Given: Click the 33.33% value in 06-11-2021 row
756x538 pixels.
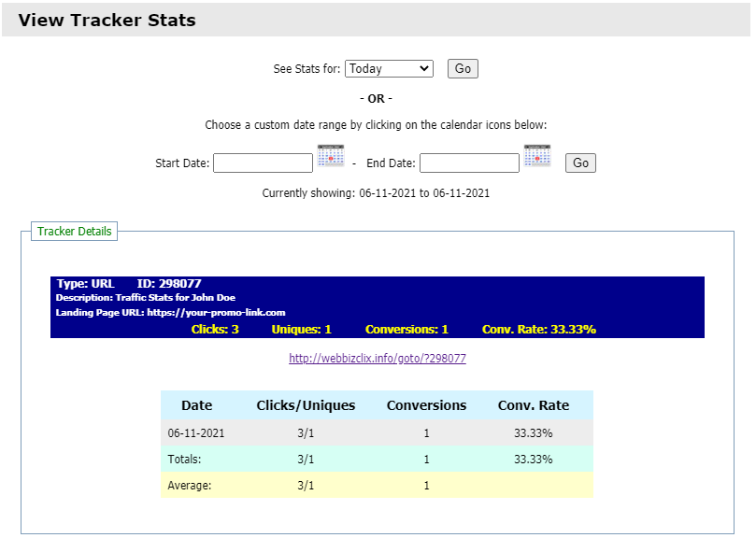Looking at the screenshot, I should click(534, 432).
